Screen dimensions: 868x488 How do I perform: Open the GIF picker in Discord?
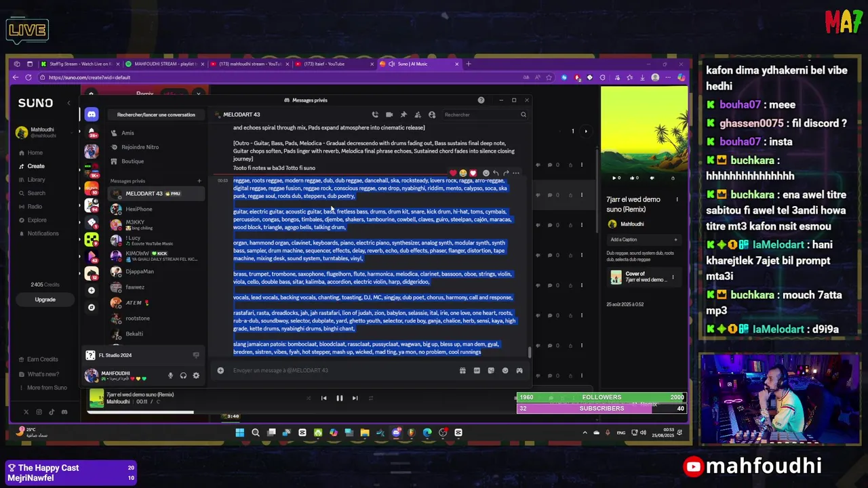[477, 371]
